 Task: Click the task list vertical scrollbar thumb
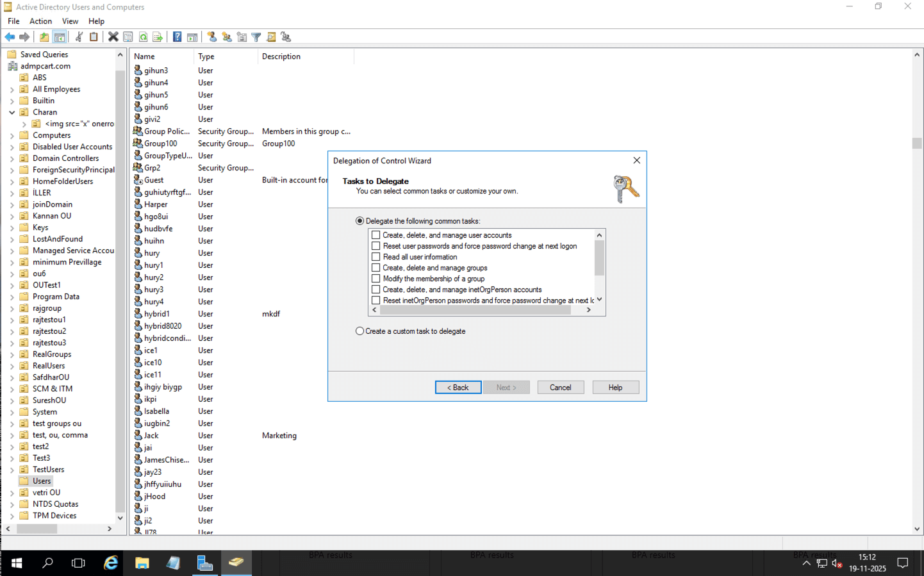(x=599, y=258)
